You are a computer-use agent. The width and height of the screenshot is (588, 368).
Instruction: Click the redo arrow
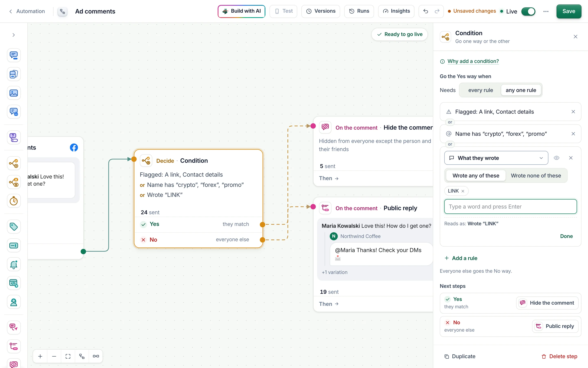click(437, 11)
